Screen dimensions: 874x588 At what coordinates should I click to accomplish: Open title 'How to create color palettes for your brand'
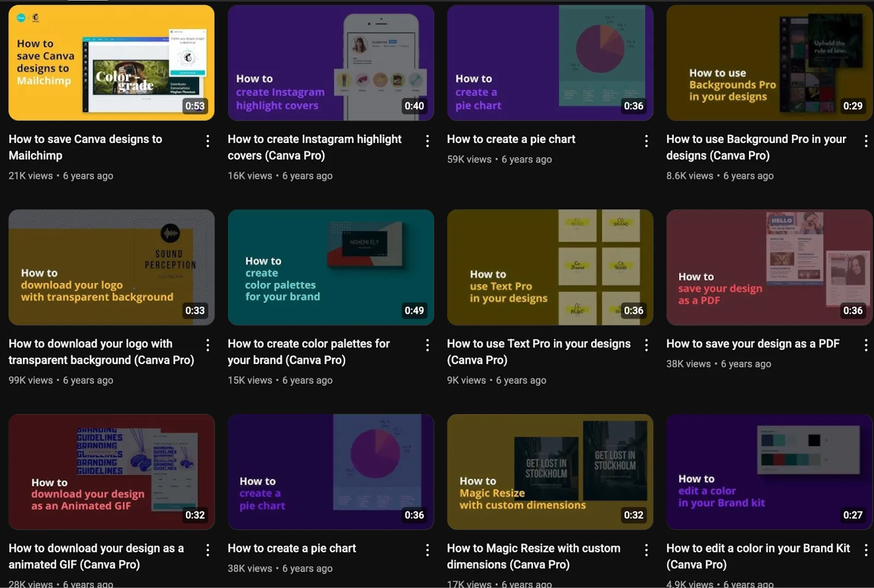point(309,352)
